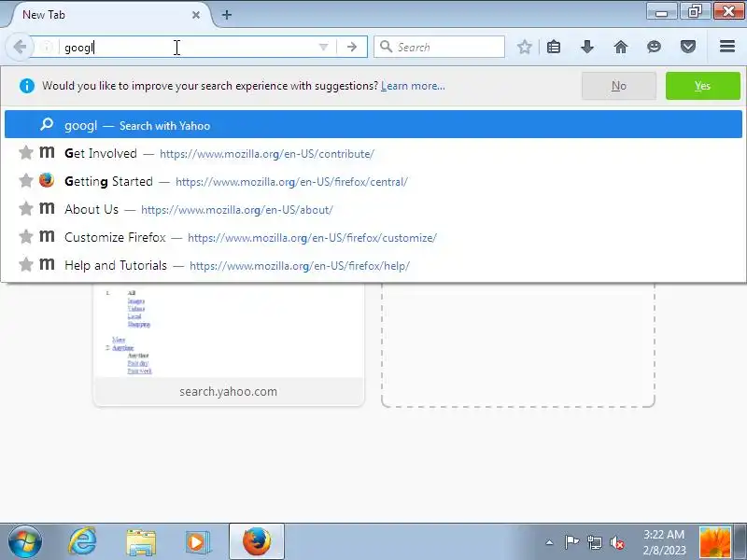Image resolution: width=747 pixels, height=560 pixels.
Task: Open the hamburger menu
Action: [x=727, y=47]
